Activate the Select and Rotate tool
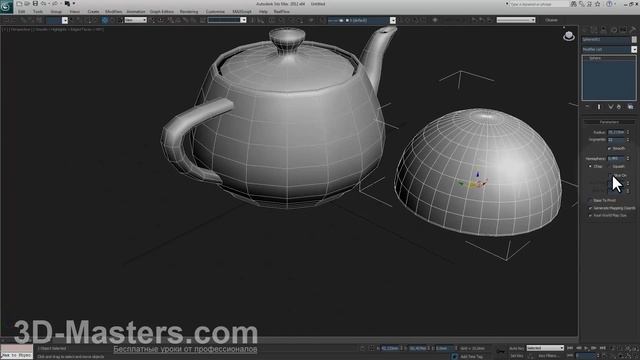 [x=113, y=20]
